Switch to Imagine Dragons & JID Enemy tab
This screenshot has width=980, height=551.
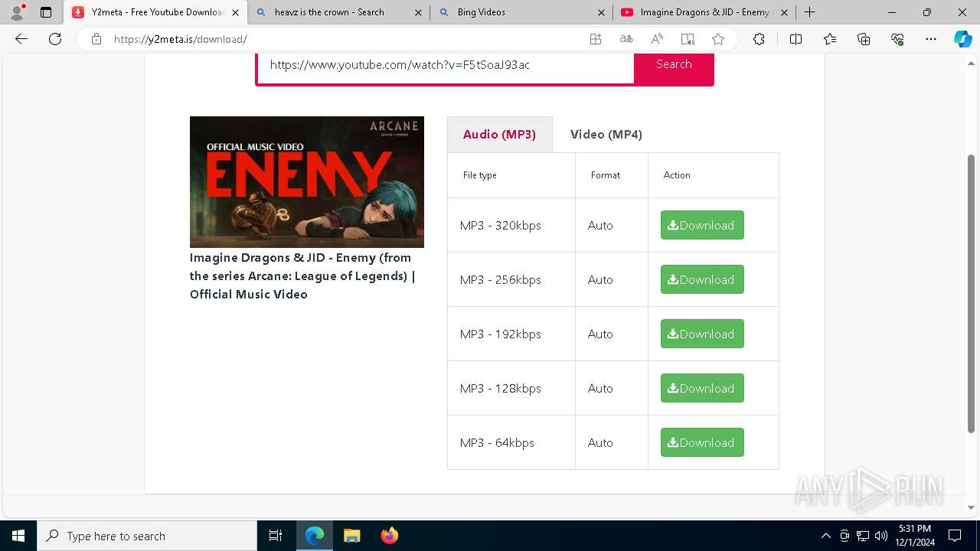click(704, 12)
